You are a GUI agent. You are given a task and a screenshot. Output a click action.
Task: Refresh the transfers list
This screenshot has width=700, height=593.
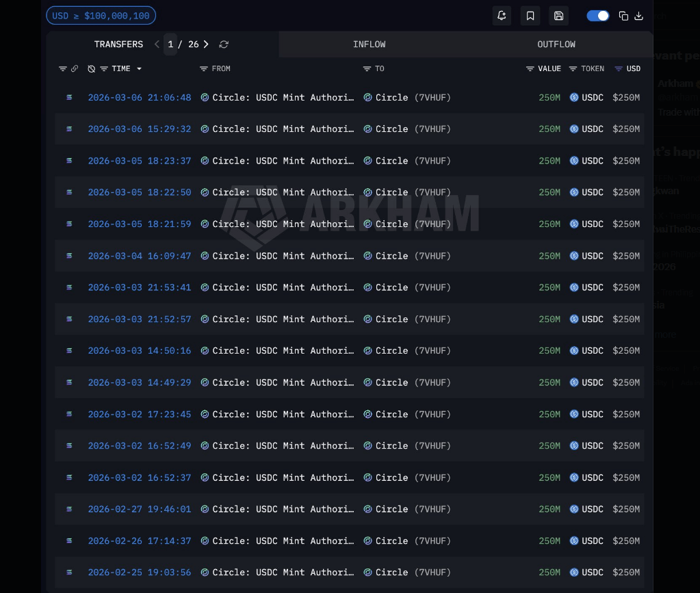(x=224, y=44)
